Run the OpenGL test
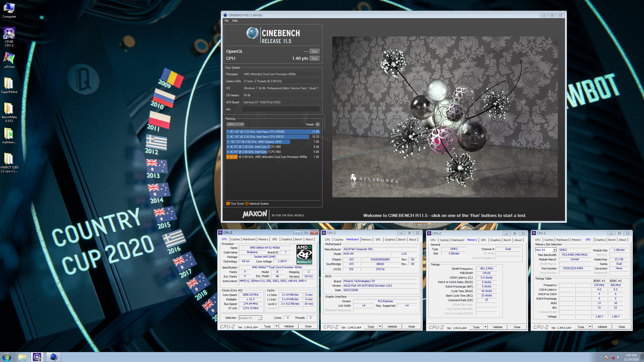 pos(314,51)
